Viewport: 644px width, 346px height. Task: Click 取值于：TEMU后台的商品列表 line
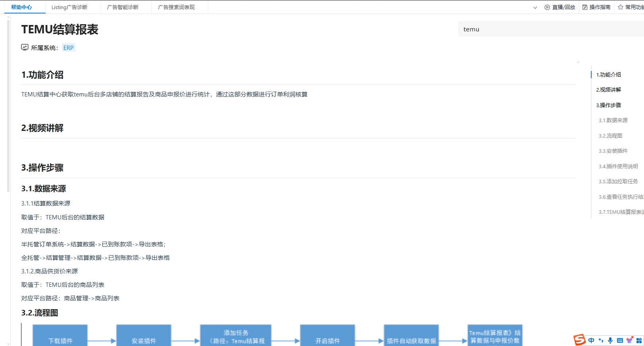(x=63, y=285)
